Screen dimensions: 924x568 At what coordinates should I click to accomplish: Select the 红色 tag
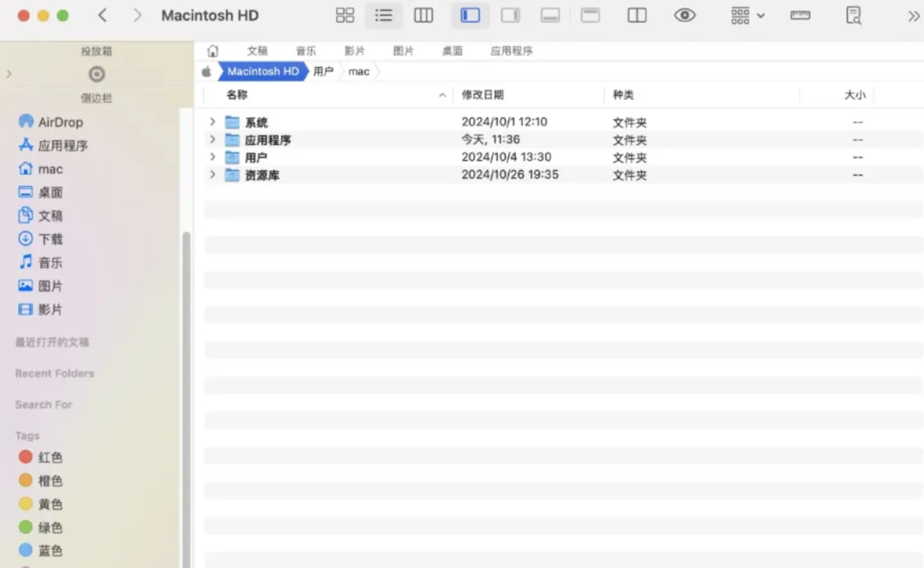click(x=41, y=458)
